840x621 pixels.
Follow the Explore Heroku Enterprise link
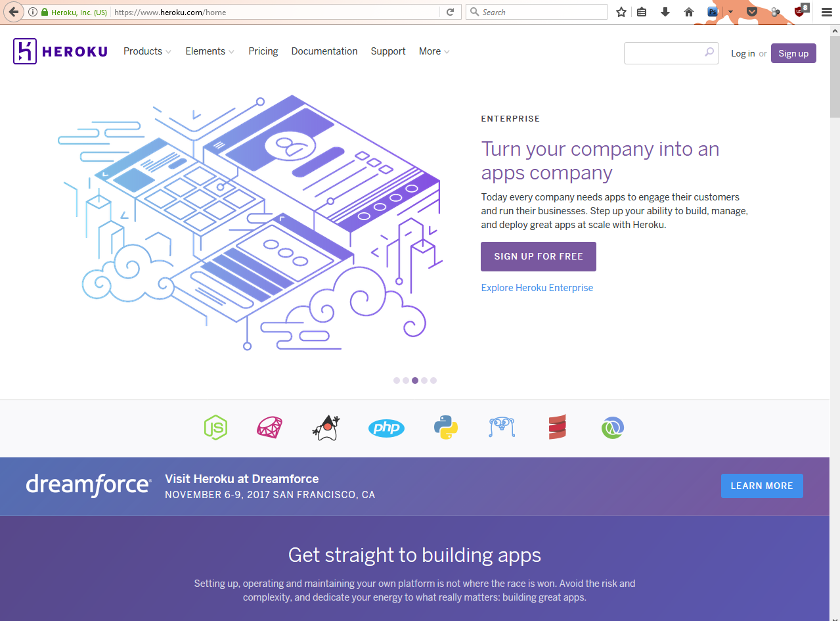pyautogui.click(x=537, y=288)
